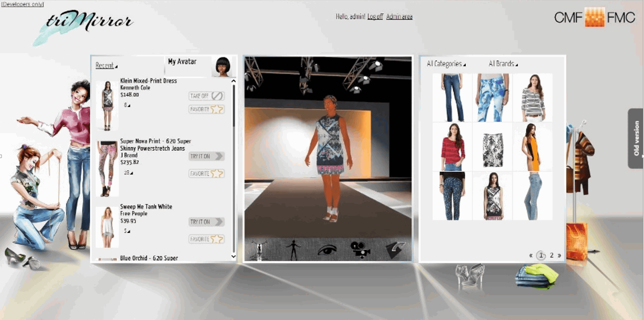
Task: Click the share arrow icon
Action: click(395, 249)
